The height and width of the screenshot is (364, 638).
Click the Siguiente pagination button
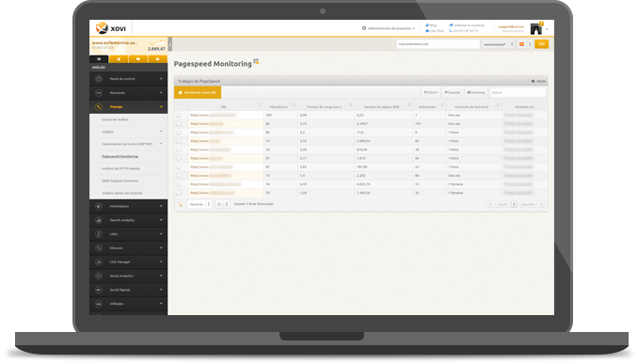coord(527,204)
